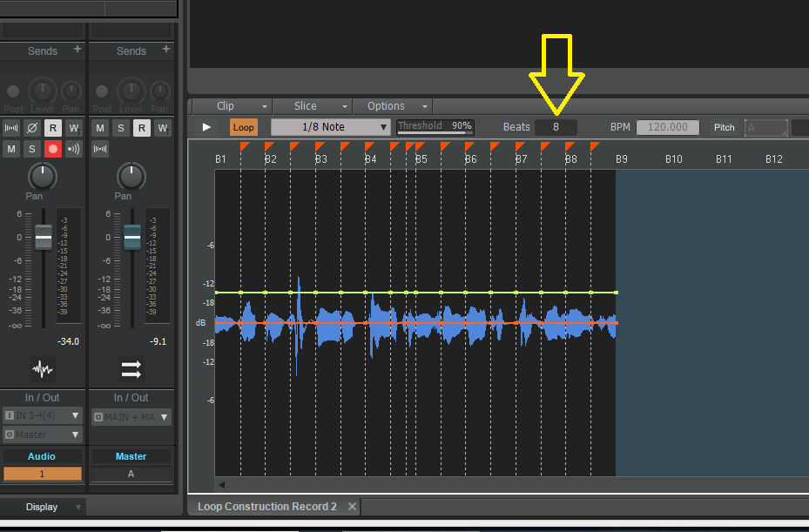
Task: Invert phase on the Audio strip
Action: click(x=32, y=128)
